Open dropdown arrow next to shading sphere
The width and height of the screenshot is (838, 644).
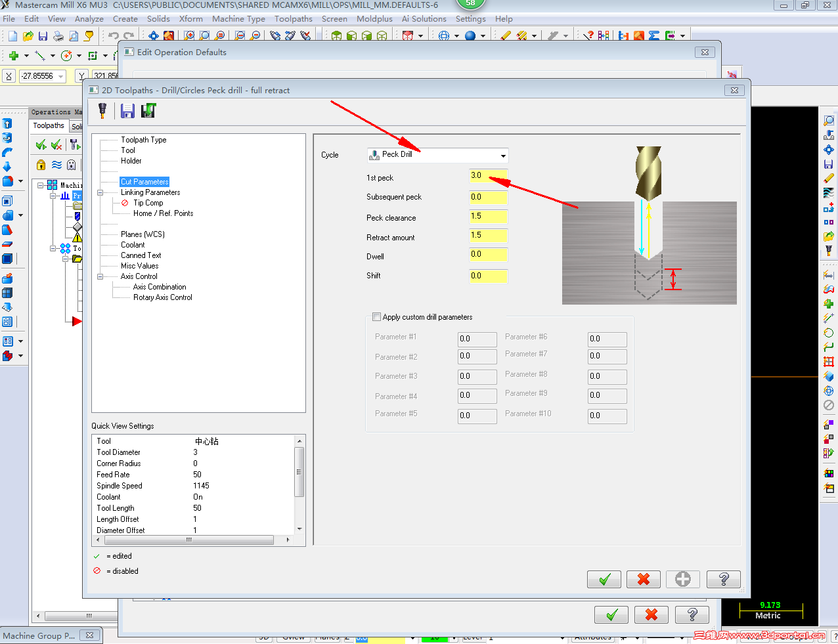pos(483,36)
